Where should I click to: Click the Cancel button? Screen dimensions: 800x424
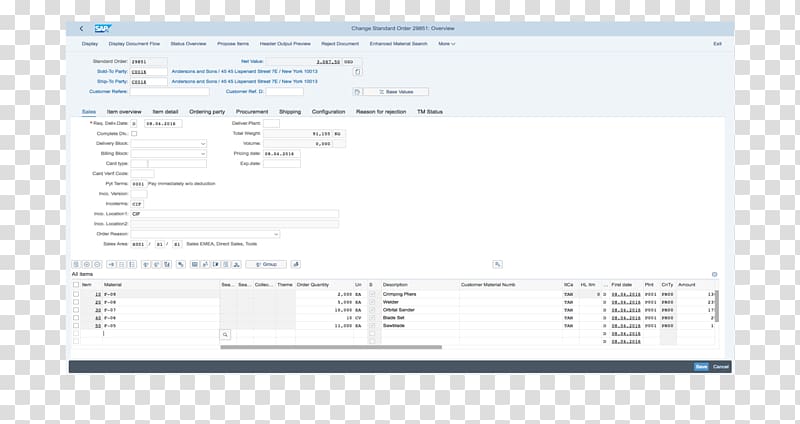point(720,367)
